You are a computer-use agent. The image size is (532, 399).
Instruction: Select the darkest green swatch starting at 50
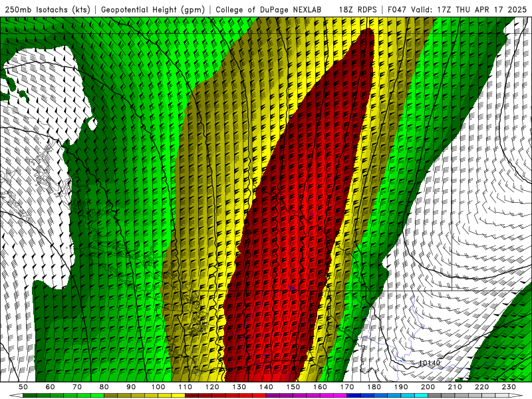[30, 396]
